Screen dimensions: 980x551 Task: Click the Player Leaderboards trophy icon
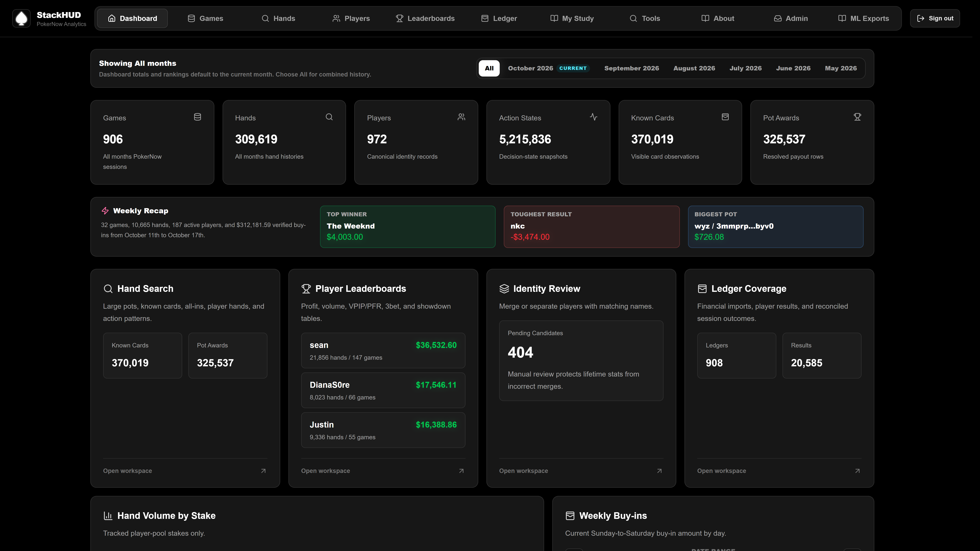click(x=306, y=289)
